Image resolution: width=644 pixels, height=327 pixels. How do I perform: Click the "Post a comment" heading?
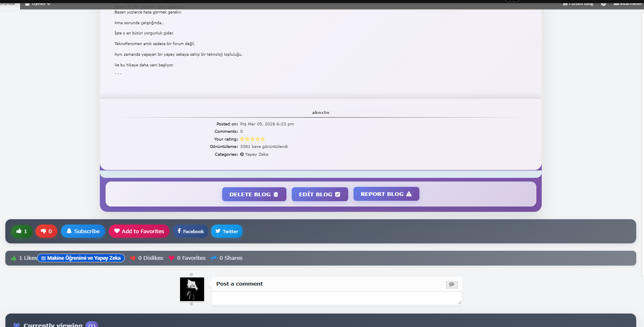click(239, 284)
